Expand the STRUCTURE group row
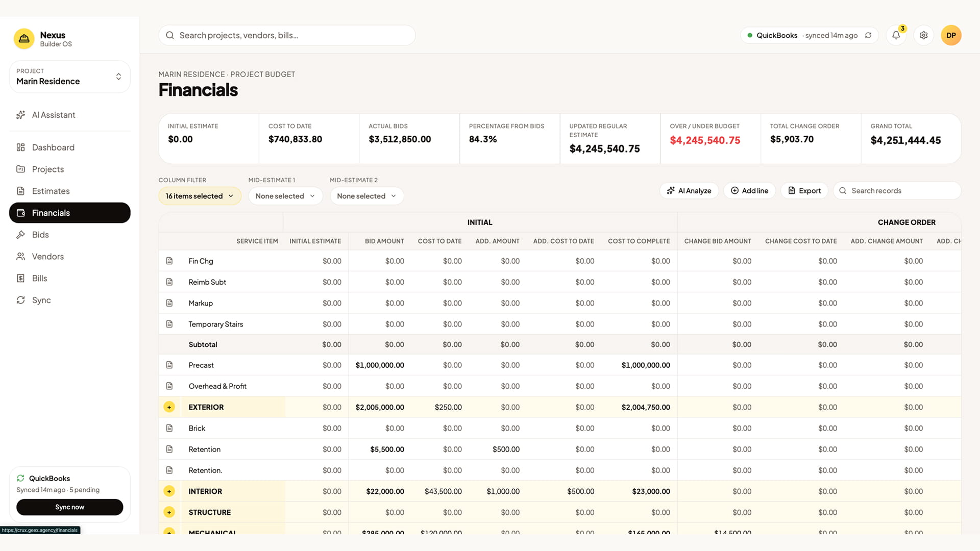The width and height of the screenshot is (980, 551). (169, 512)
